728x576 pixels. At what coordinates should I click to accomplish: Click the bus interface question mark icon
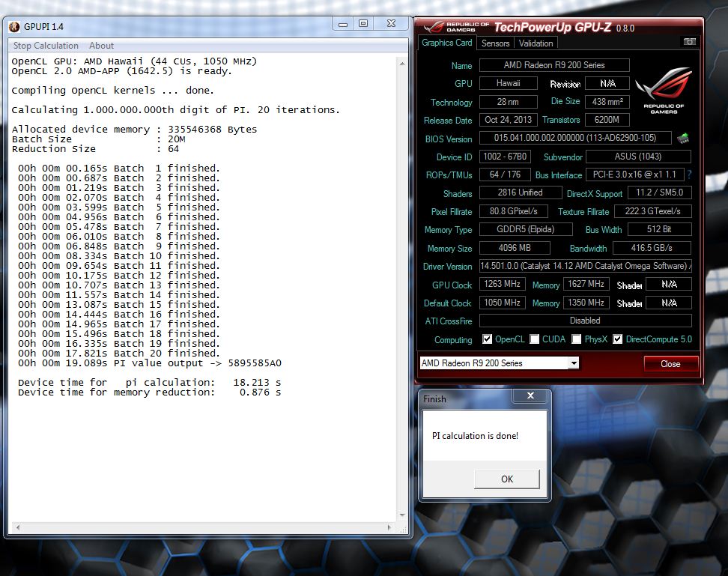[x=690, y=175]
